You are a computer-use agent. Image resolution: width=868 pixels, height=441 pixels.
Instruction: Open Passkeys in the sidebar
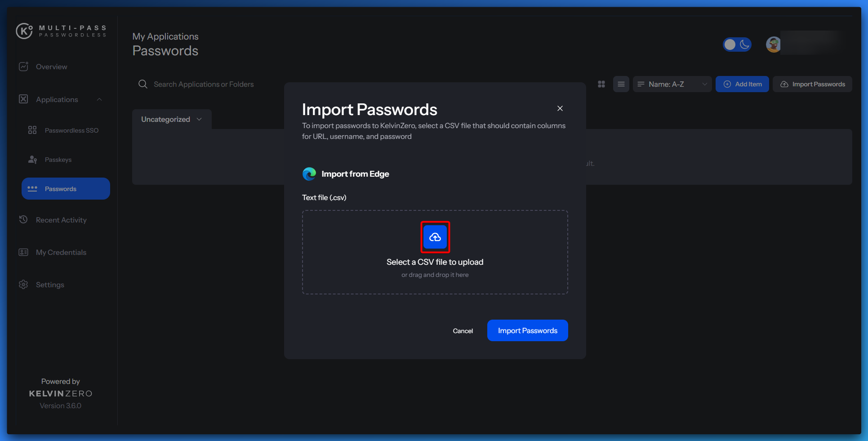(x=58, y=160)
